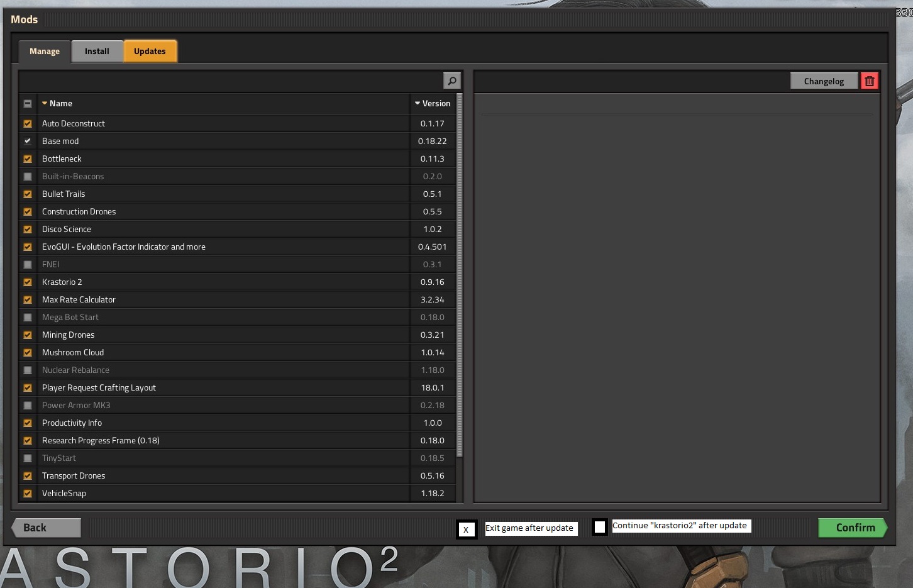Viewport: 913px width, 588px height.
Task: Switch to the Manage tab
Action: [x=44, y=52]
